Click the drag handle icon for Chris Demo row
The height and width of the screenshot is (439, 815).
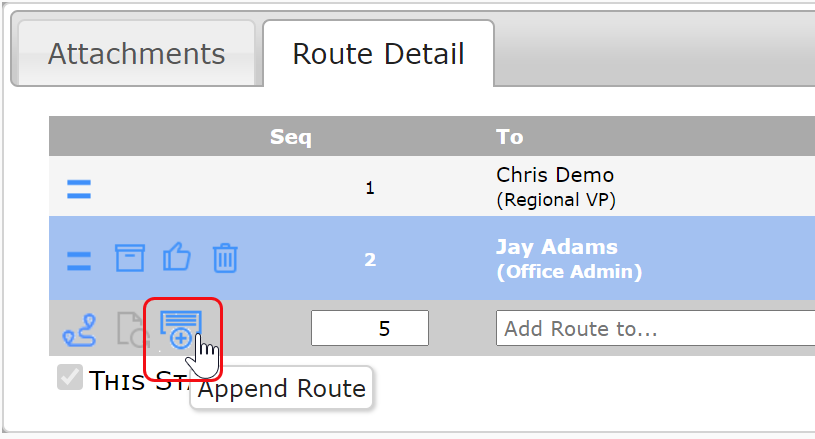pyautogui.click(x=79, y=189)
